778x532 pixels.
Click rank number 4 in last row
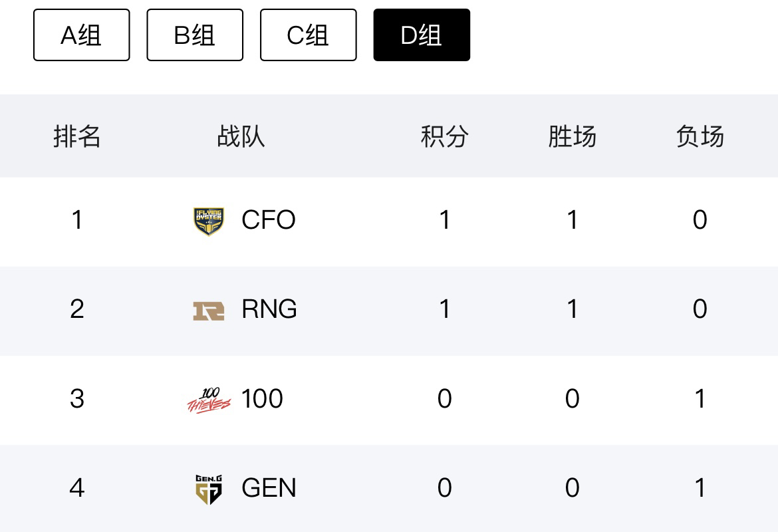point(77,488)
